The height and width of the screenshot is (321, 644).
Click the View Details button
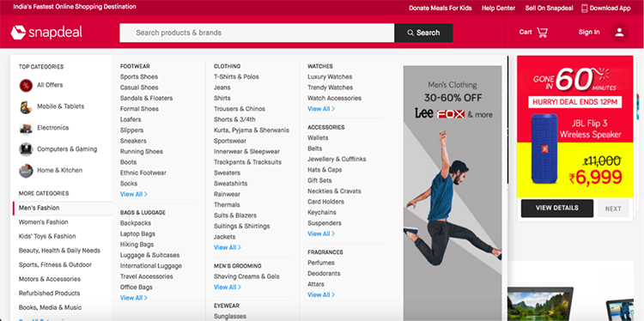(557, 208)
